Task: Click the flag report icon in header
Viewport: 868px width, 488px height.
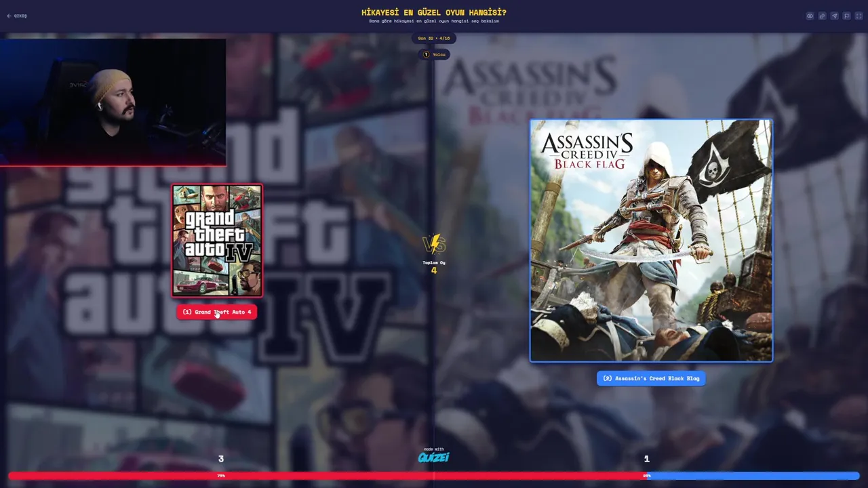Action: pos(846,16)
